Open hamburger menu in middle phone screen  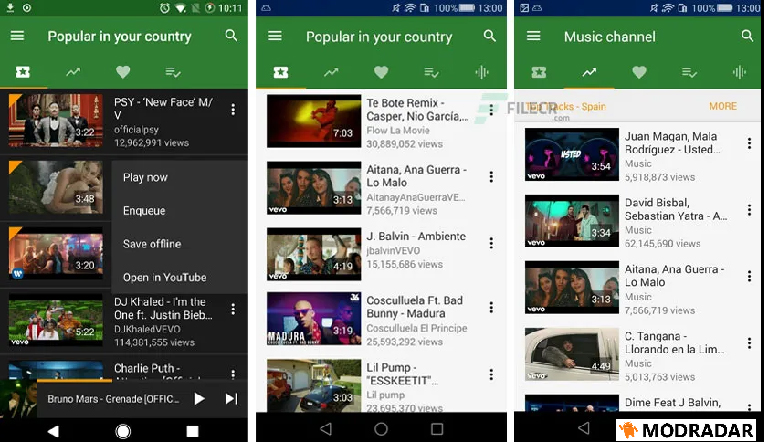pos(275,36)
